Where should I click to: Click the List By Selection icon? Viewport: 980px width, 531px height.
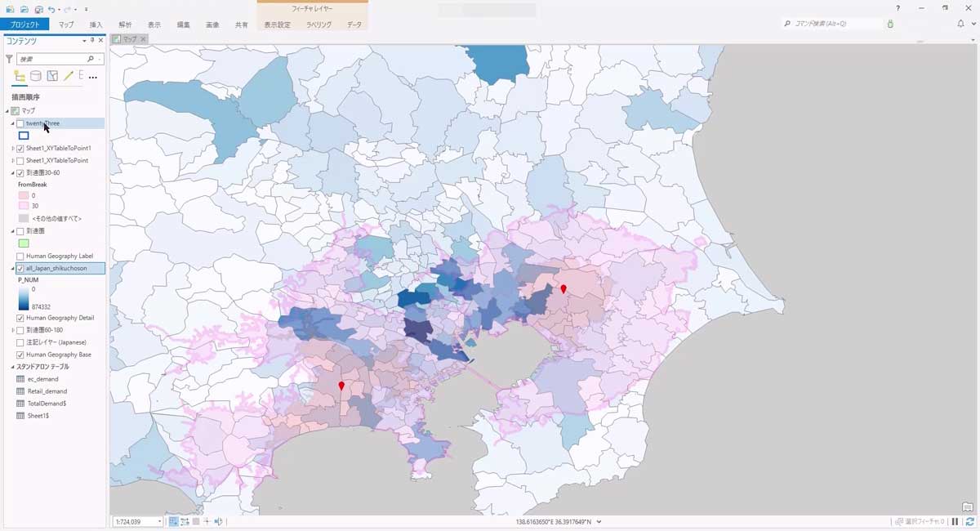[52, 76]
